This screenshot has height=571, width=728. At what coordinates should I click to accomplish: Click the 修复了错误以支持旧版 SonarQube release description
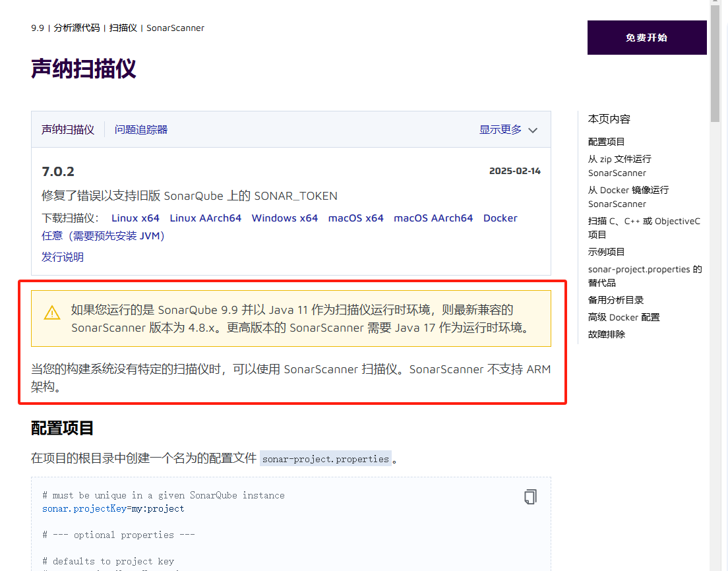189,196
